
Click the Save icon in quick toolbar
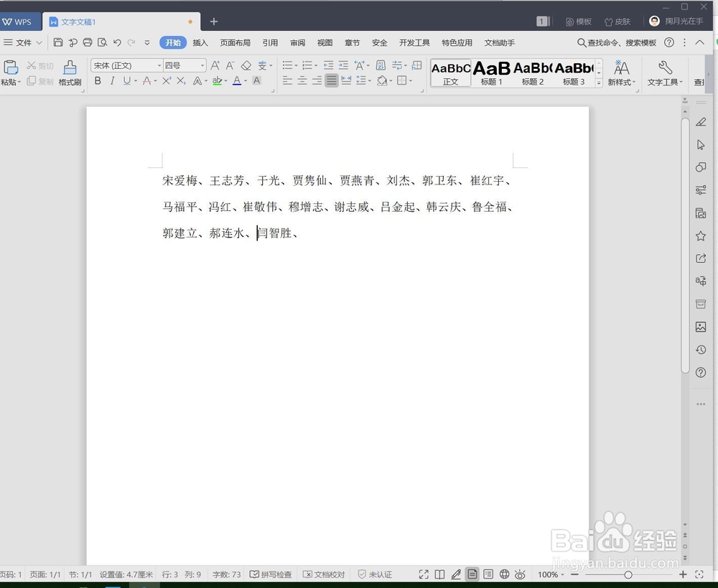(x=58, y=42)
